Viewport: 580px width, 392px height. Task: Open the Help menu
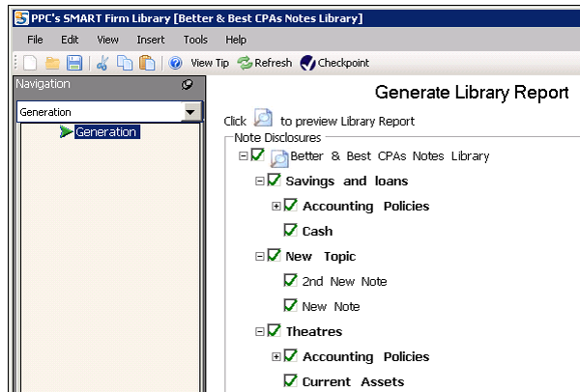pyautogui.click(x=236, y=40)
